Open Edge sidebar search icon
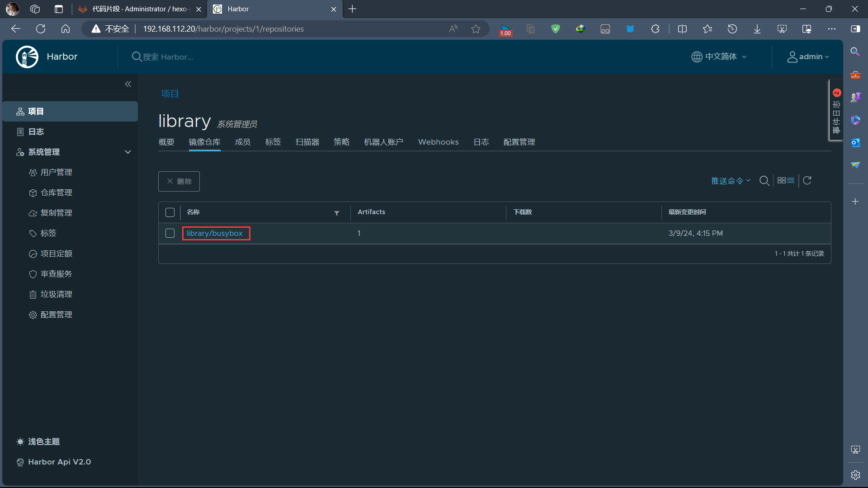868x488 pixels. coord(855,52)
